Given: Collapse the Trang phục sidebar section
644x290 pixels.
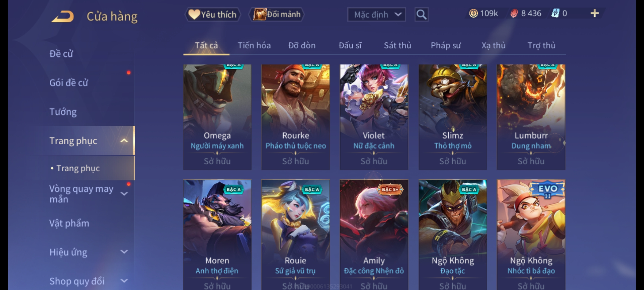Looking at the screenshot, I should [x=124, y=141].
